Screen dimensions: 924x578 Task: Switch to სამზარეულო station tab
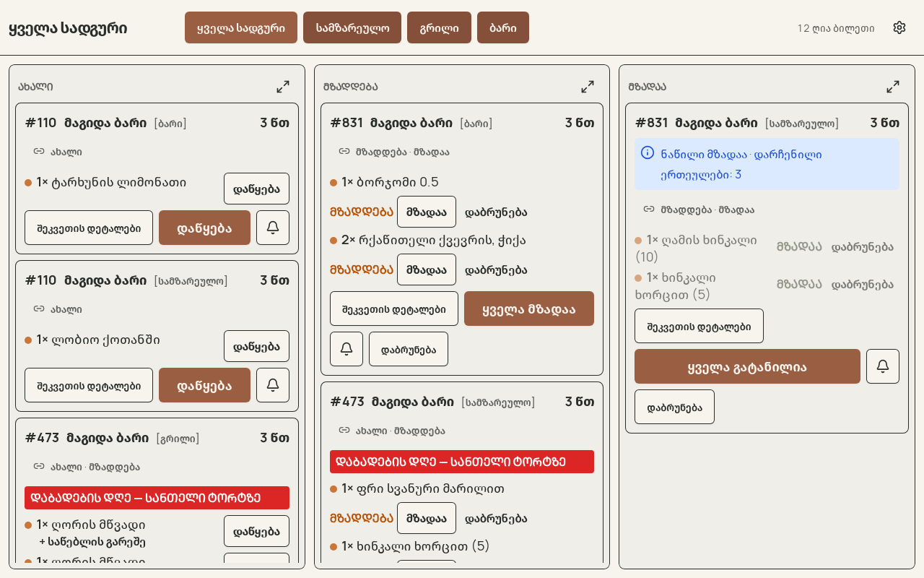[352, 27]
